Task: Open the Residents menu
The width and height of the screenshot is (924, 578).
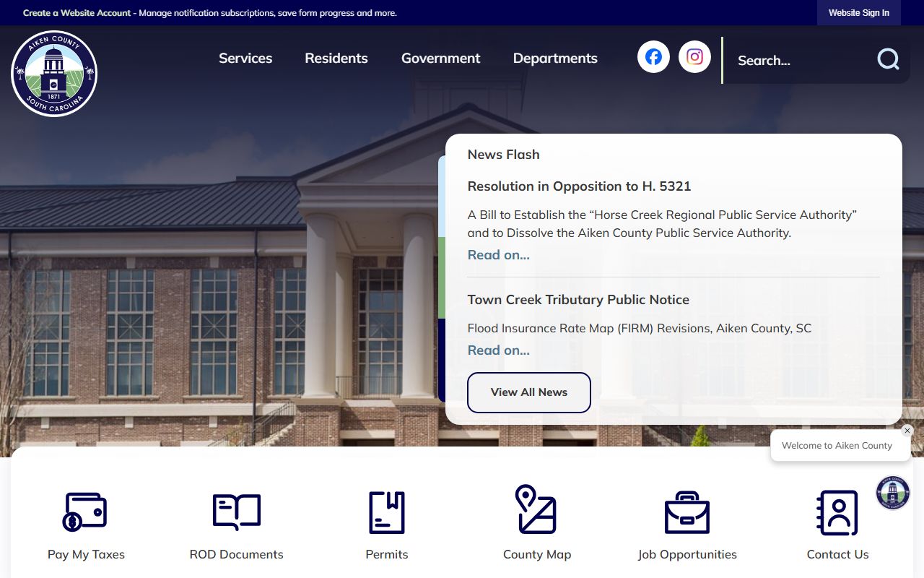Action: click(336, 59)
